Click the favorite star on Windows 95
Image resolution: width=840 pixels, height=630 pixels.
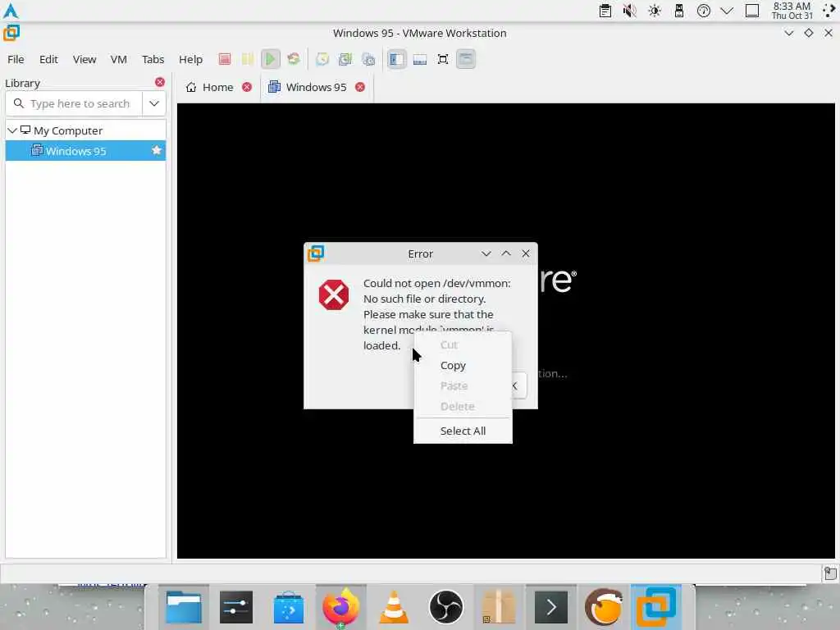tap(157, 151)
